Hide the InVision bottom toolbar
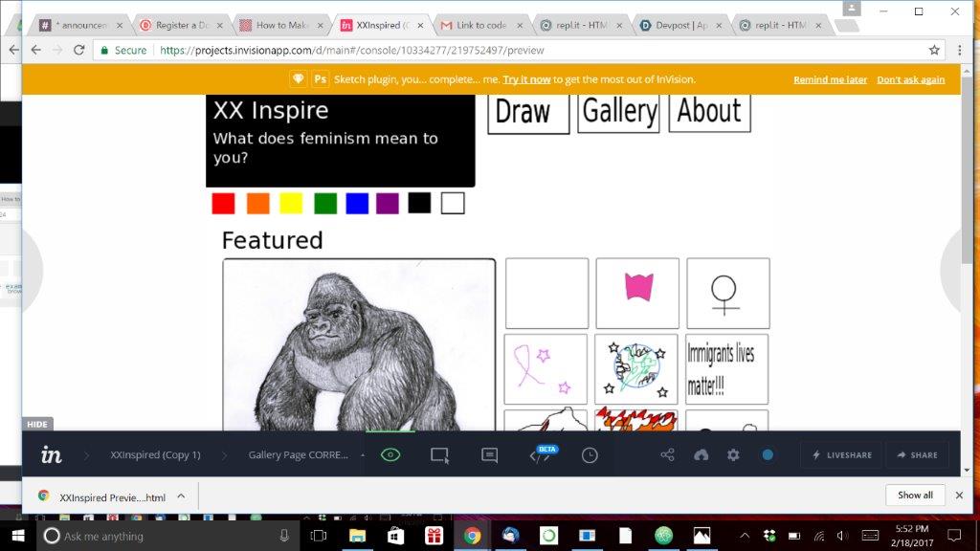This screenshot has width=980, height=551. tap(37, 424)
